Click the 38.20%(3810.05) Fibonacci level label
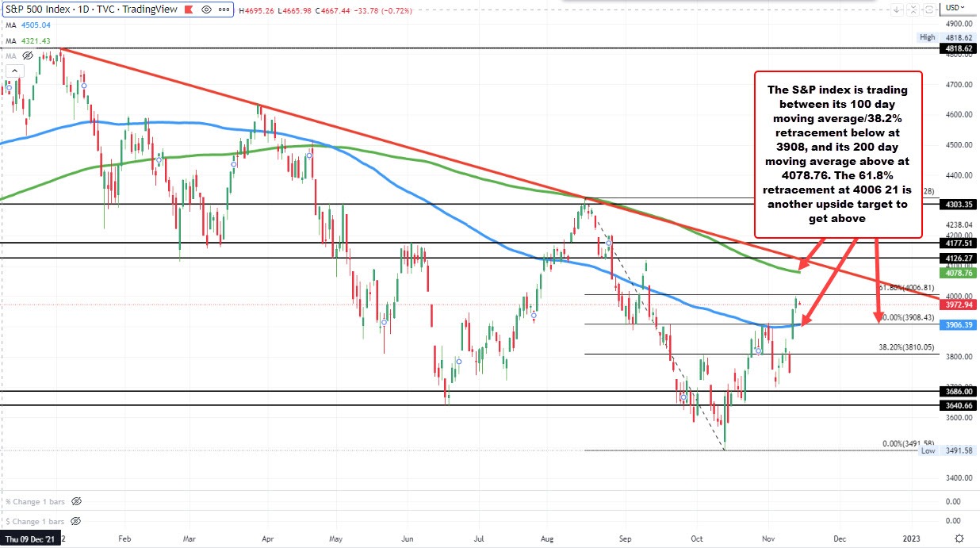 (x=905, y=347)
